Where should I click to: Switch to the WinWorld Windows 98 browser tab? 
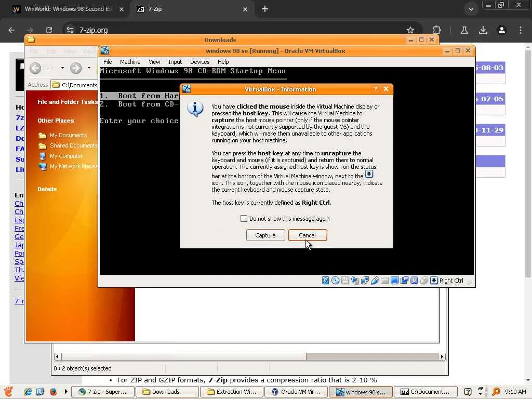(x=68, y=9)
